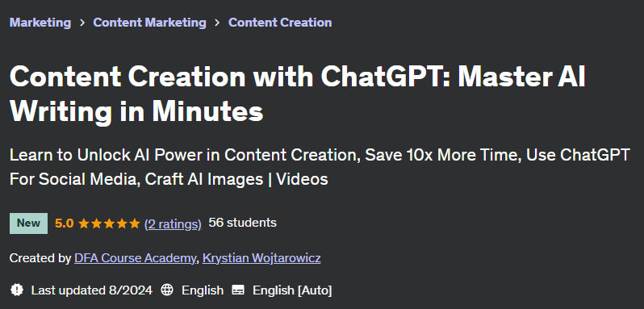644x309 pixels.
Task: Click the Created by label
Action: click(40, 258)
